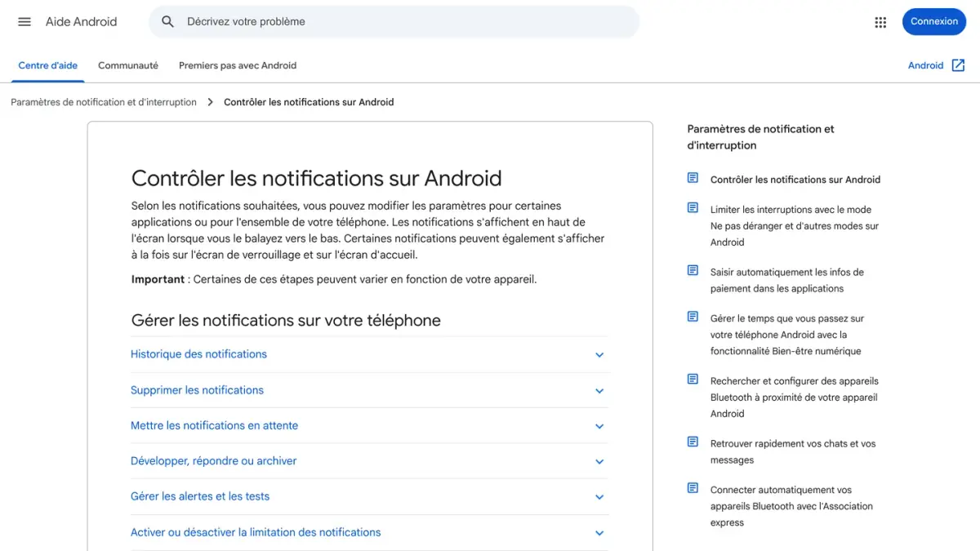Open the Android link in header
Image resolution: width=980 pixels, height=551 pixels.
(x=925, y=65)
